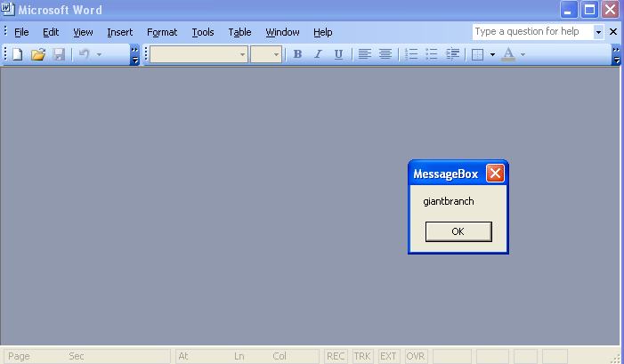
Task: Click the 'Ln' status bar indicator
Action: pos(239,356)
